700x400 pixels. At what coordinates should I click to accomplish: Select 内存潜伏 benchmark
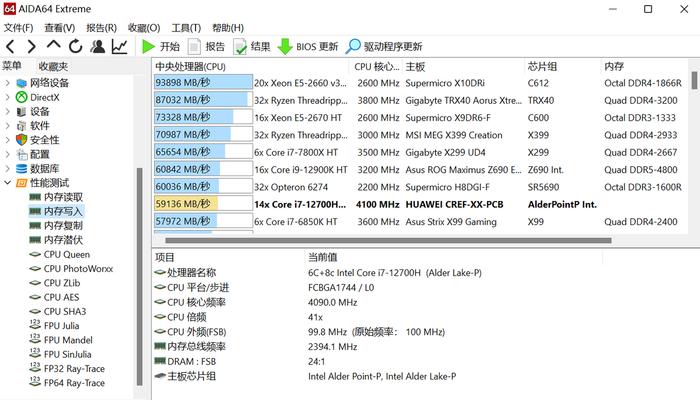tap(63, 240)
